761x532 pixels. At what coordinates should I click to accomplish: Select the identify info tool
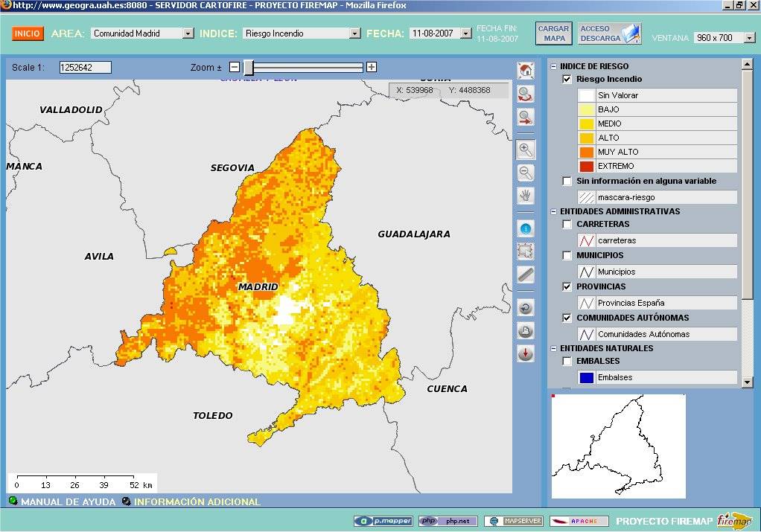526,228
